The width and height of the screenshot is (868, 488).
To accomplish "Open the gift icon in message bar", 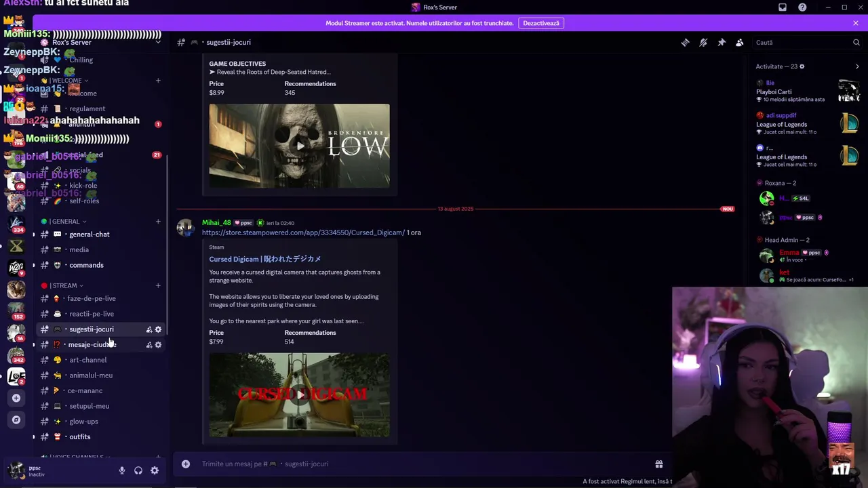I will tap(658, 464).
